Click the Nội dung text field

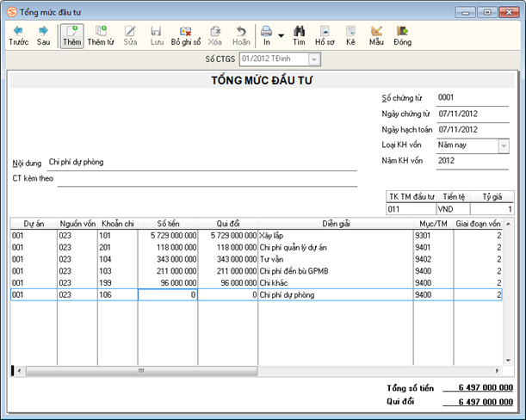pyautogui.click(x=202, y=163)
